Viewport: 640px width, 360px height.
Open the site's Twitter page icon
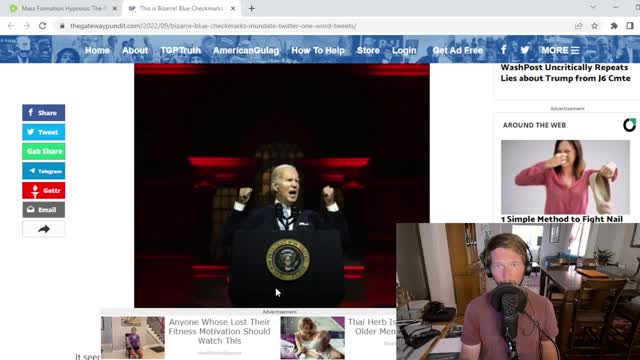click(525, 50)
